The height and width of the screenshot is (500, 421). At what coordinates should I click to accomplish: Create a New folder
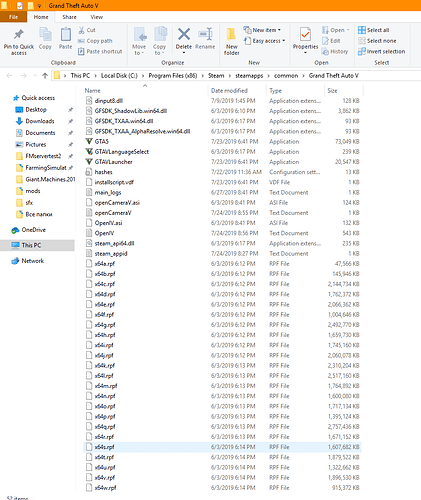coord(231,41)
